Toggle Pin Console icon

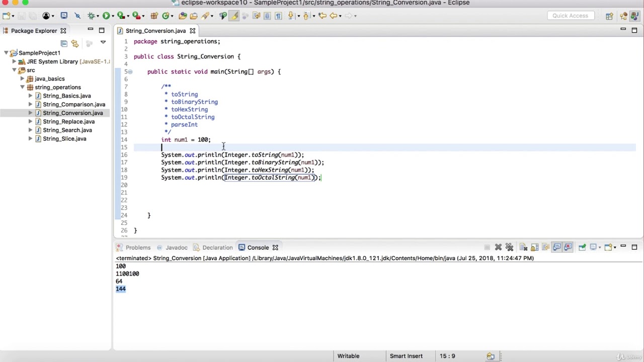click(x=582, y=247)
